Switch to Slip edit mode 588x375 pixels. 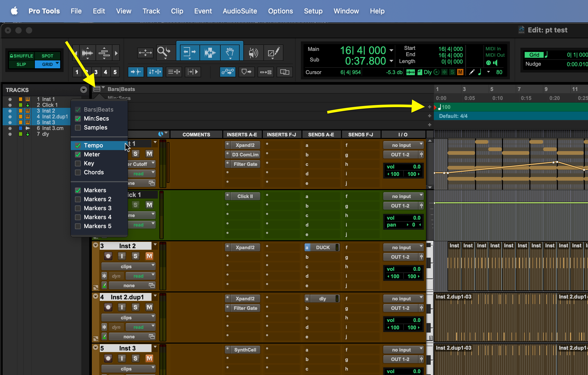(x=21, y=64)
